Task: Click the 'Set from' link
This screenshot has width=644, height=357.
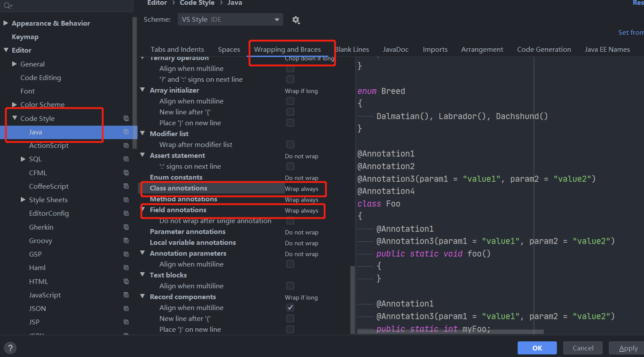Action: click(631, 32)
